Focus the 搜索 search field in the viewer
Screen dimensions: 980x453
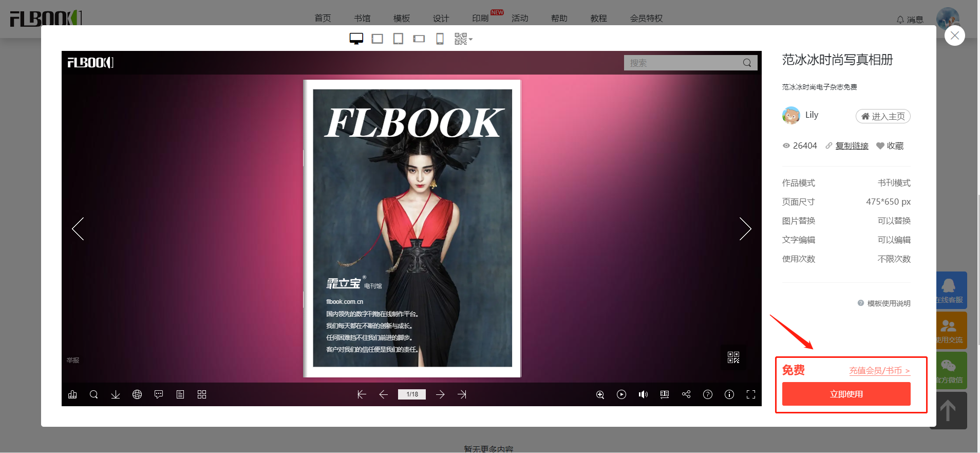tap(683, 63)
